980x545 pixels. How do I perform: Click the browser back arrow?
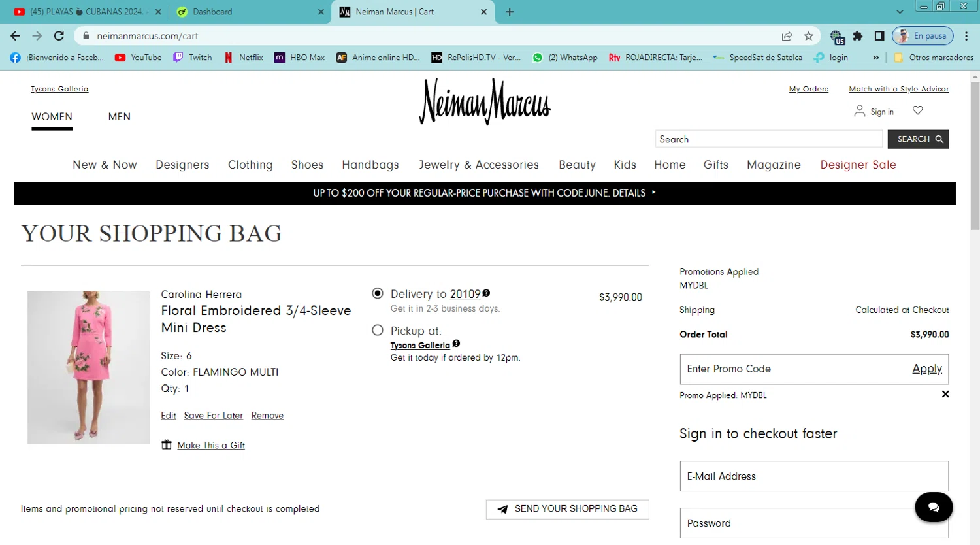pos(16,36)
